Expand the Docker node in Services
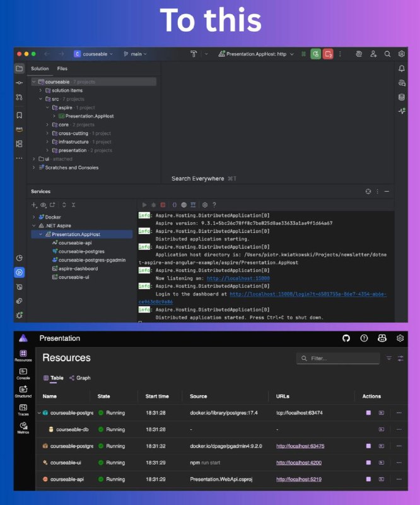Viewport: 420px width, 505px height. (34, 217)
